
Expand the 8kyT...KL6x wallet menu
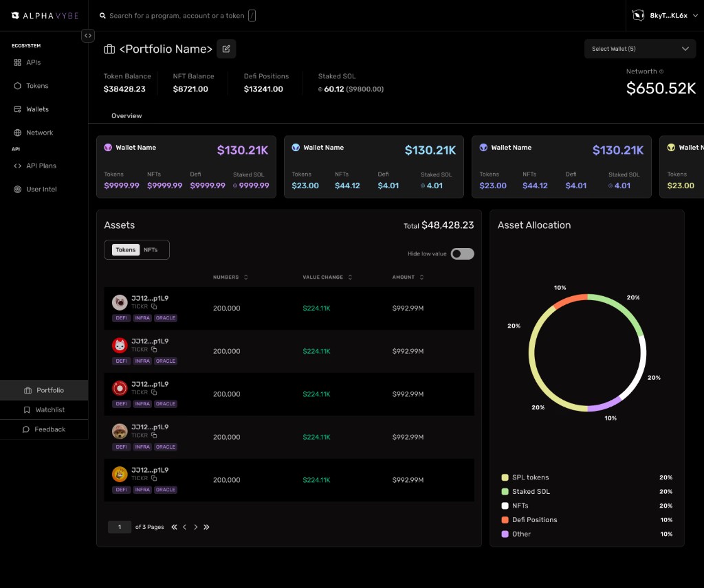coord(665,15)
